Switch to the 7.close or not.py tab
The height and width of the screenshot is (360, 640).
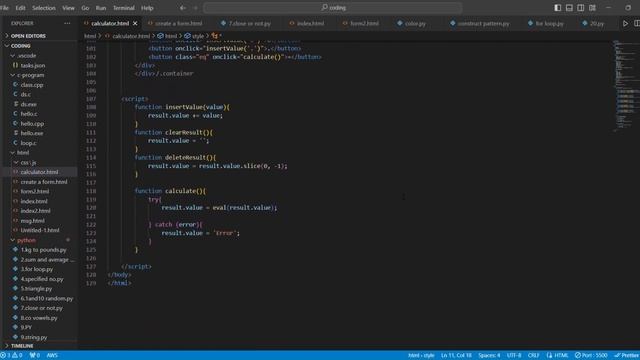(x=249, y=24)
